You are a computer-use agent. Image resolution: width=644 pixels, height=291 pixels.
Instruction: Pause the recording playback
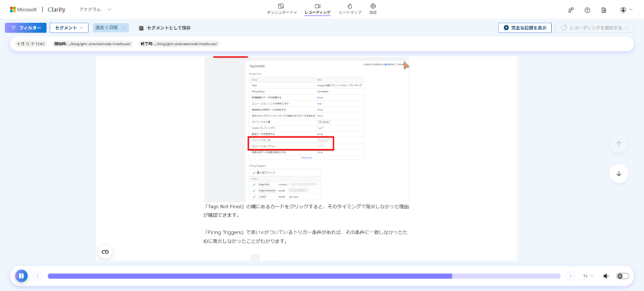pyautogui.click(x=21, y=276)
